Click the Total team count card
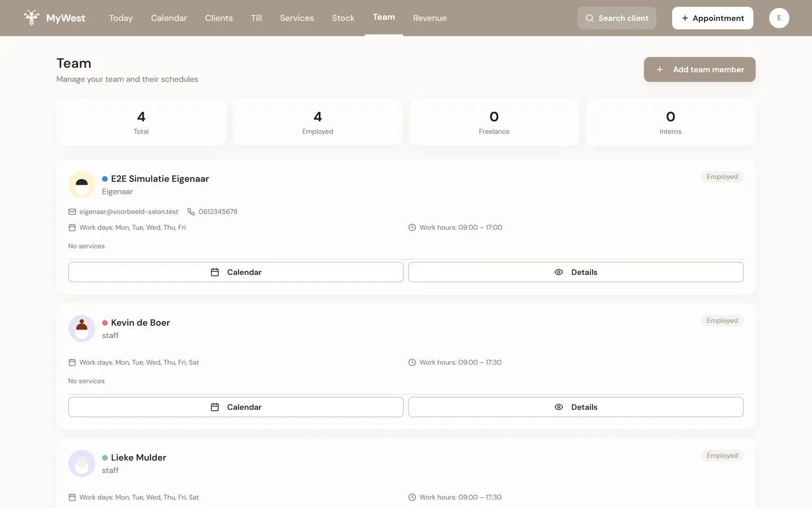The height and width of the screenshot is (508, 812). pyautogui.click(x=141, y=122)
